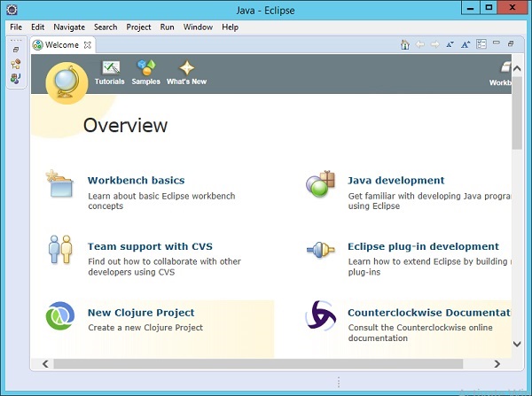Maximize the Welcome view panel
The image size is (532, 396).
click(511, 43)
